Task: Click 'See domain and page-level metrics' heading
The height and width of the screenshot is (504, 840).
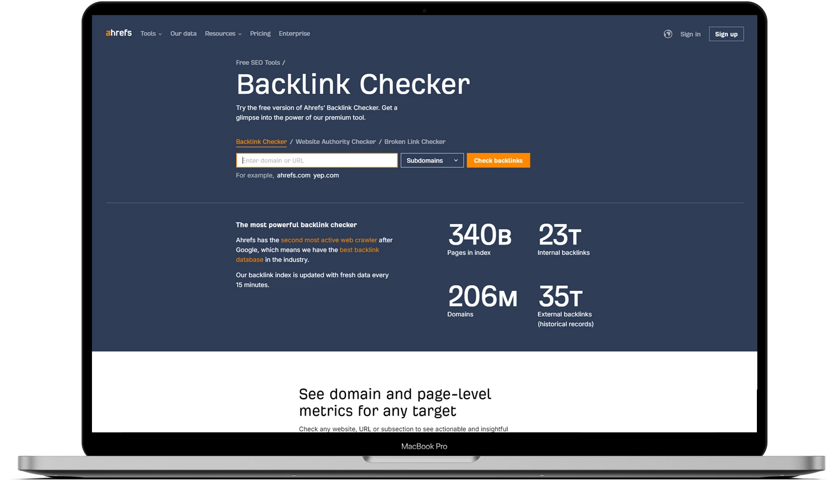Action: (395, 402)
